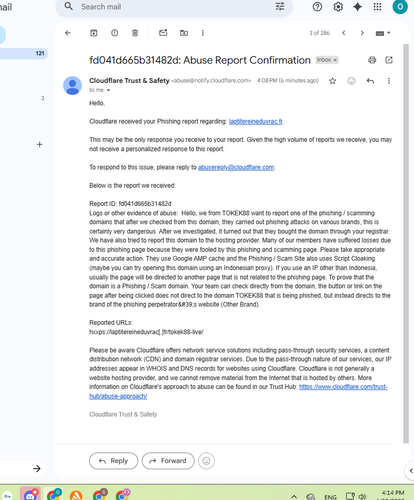
Task: Click the arrow at sidebar bottom
Action: 37,468
